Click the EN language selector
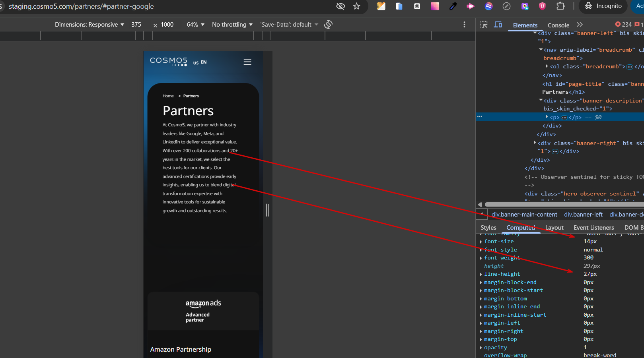 tap(204, 62)
